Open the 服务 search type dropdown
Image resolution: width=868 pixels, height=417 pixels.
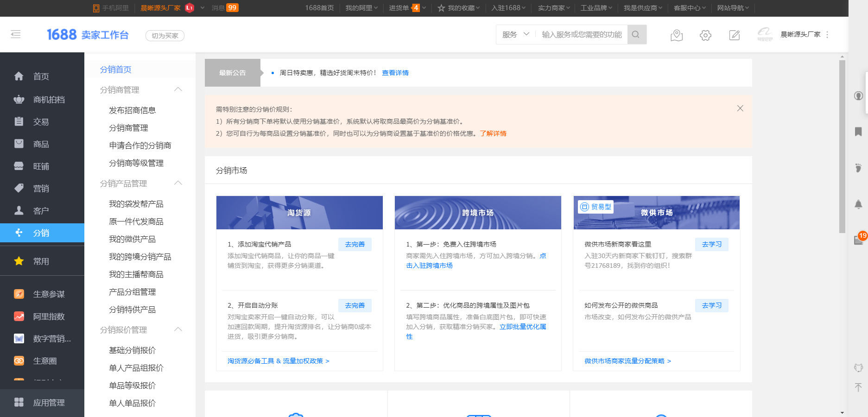click(515, 35)
